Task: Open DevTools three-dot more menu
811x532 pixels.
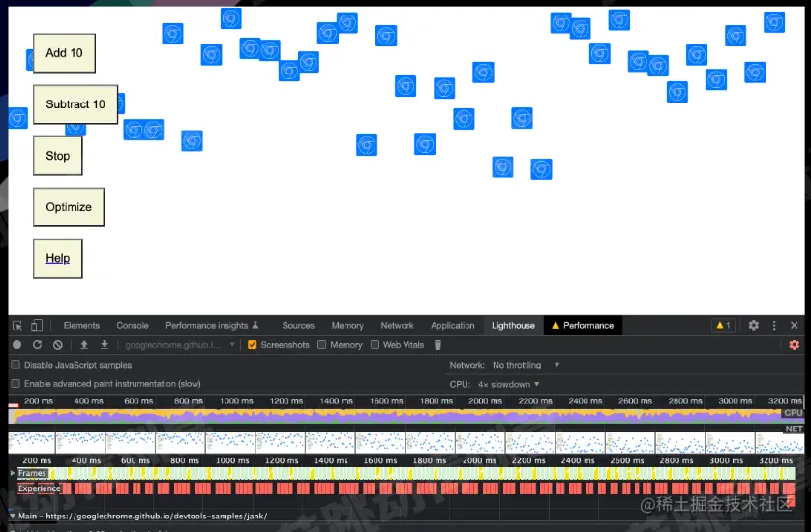Action: tap(774, 325)
